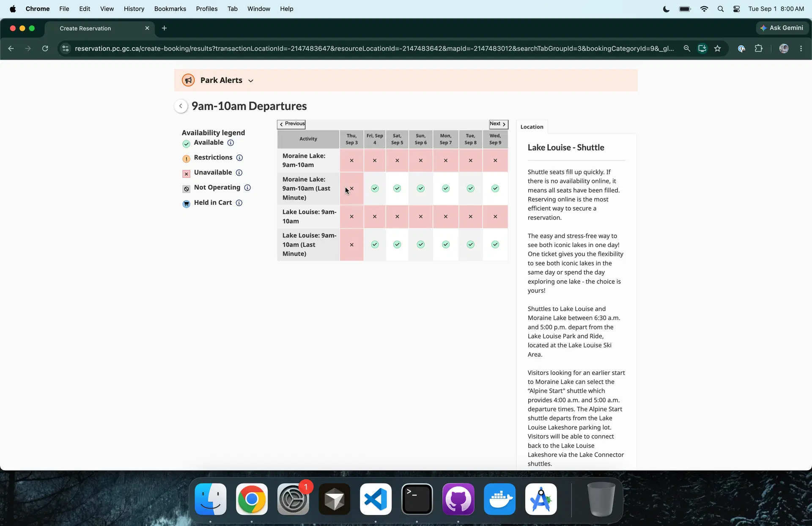Image resolution: width=812 pixels, height=526 pixels.
Task: Open the Profiles menu in the menu bar
Action: [206, 8]
